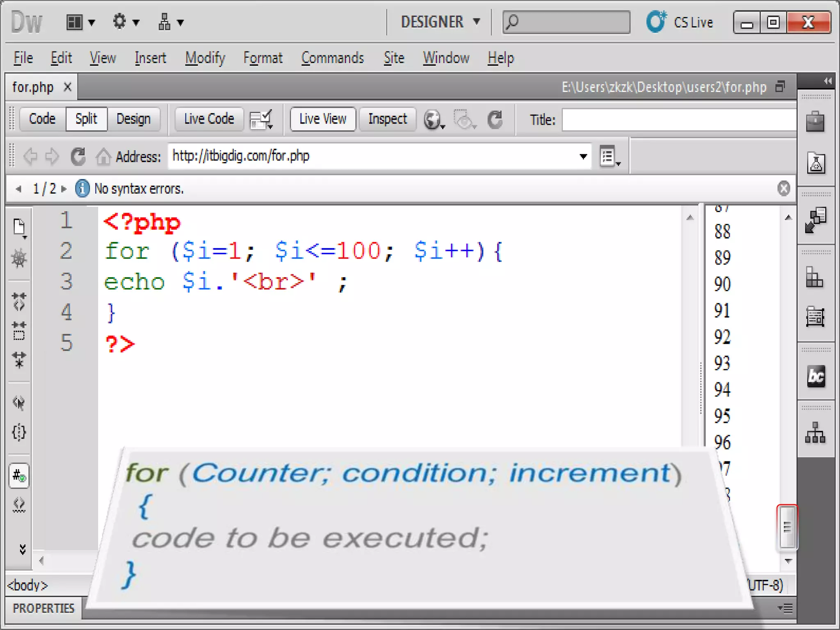Image resolution: width=840 pixels, height=630 pixels.
Task: Click the Preview in Browser globe icon
Action: tap(432, 119)
